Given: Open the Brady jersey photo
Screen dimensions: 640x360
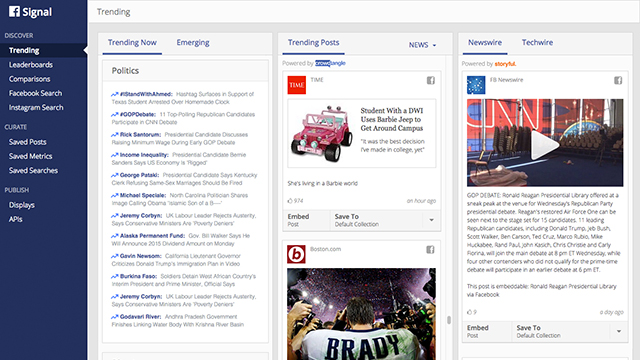Looking at the screenshot, I should click(361, 314).
